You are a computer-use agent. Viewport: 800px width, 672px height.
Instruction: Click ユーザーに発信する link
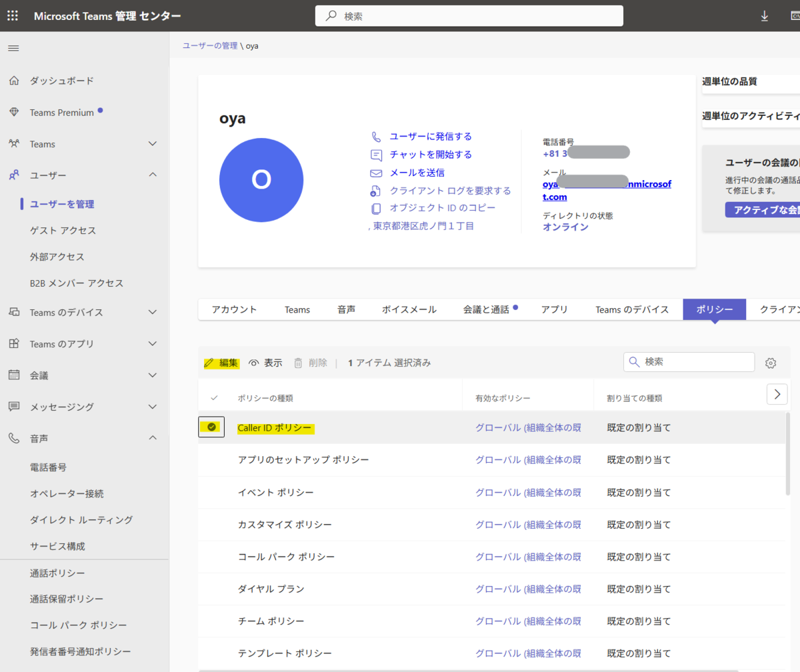431,137
